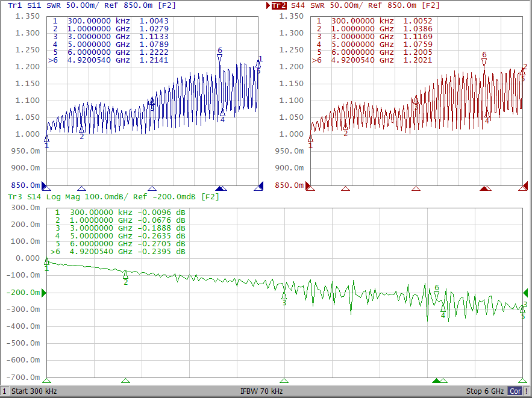This screenshot has width=532, height=398.
Task: Click the Stop 6 GHz field
Action: tap(485, 391)
